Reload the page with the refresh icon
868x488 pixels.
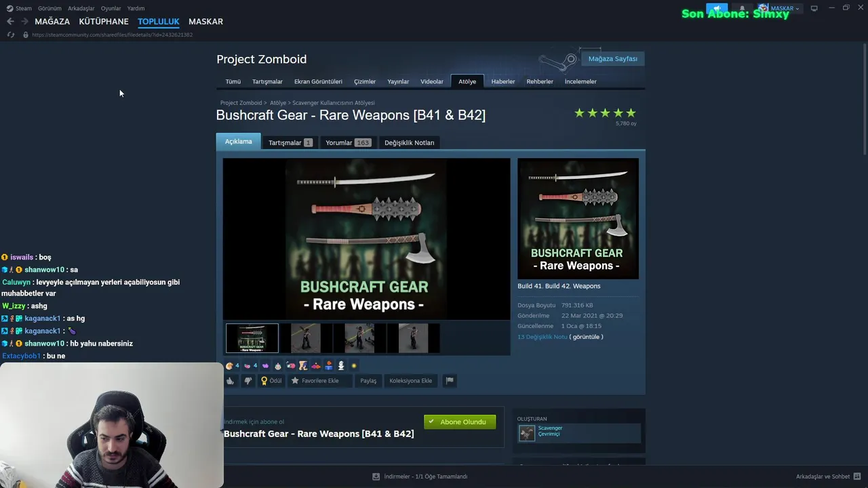(x=10, y=35)
